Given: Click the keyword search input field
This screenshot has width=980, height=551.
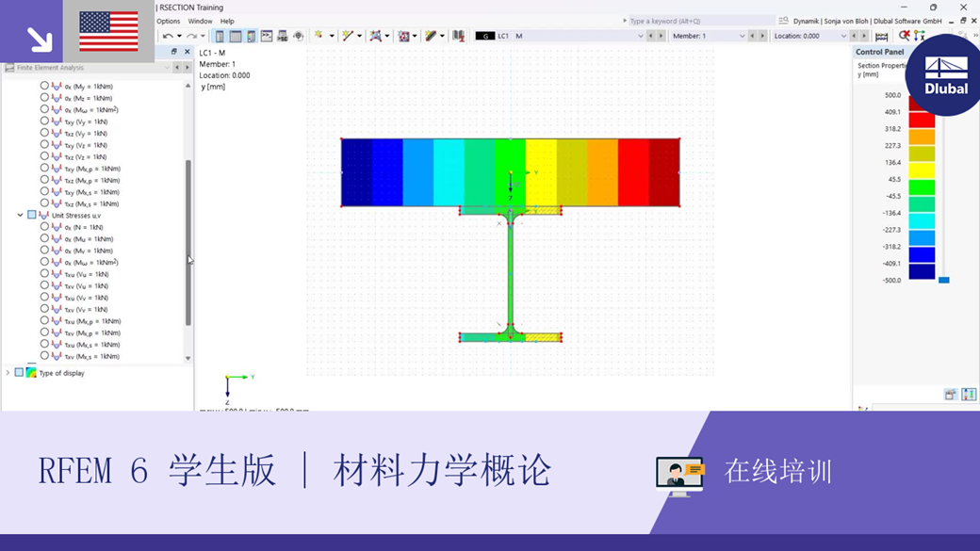Looking at the screenshot, I should pos(701,21).
